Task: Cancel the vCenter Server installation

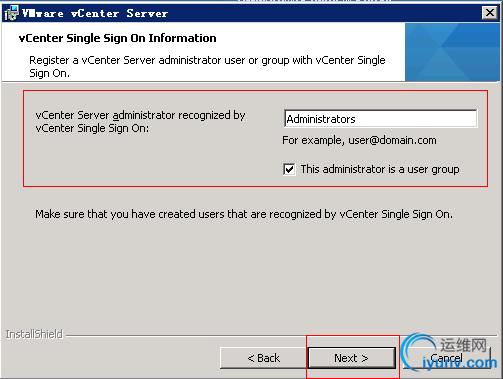Action: pos(447,358)
